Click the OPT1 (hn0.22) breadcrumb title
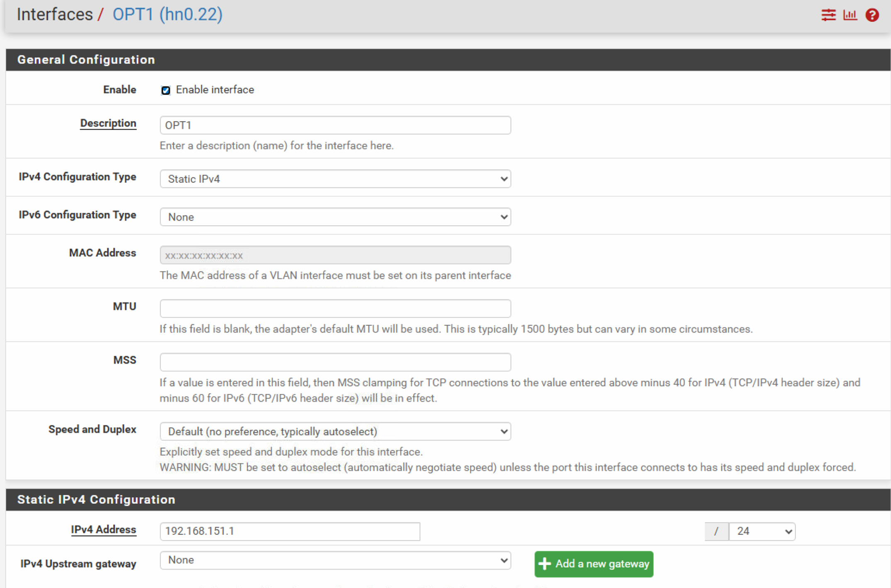 168,15
